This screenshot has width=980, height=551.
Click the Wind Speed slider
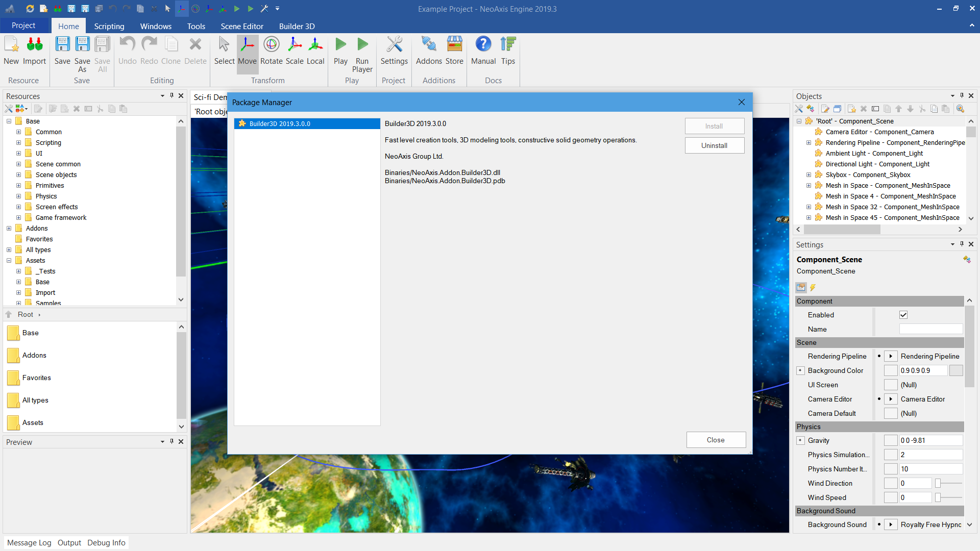(949, 497)
